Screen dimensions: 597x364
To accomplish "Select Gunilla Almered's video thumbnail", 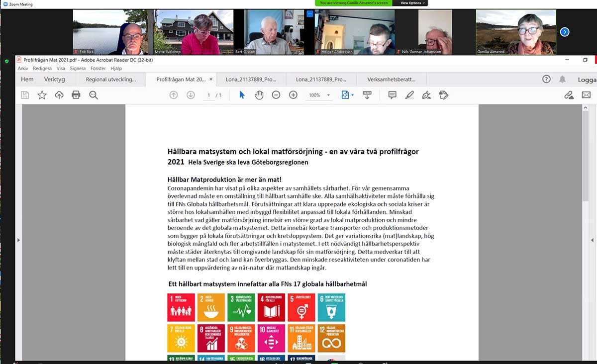I will pos(516,32).
